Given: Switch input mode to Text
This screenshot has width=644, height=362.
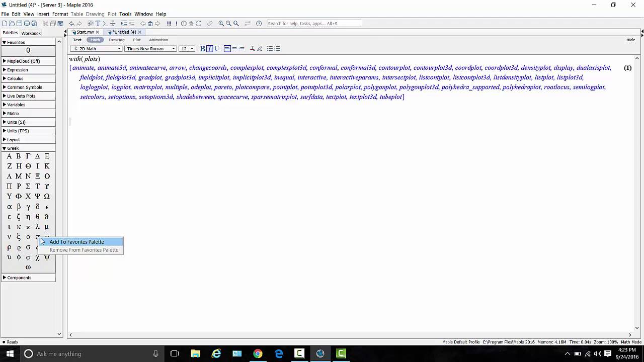Looking at the screenshot, I should point(77,40).
